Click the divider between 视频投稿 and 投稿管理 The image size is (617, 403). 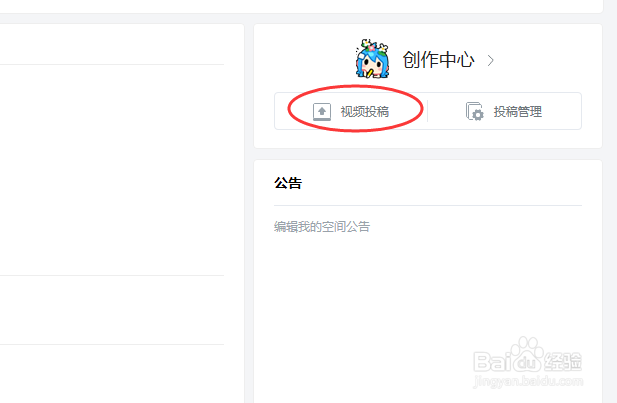(x=428, y=111)
